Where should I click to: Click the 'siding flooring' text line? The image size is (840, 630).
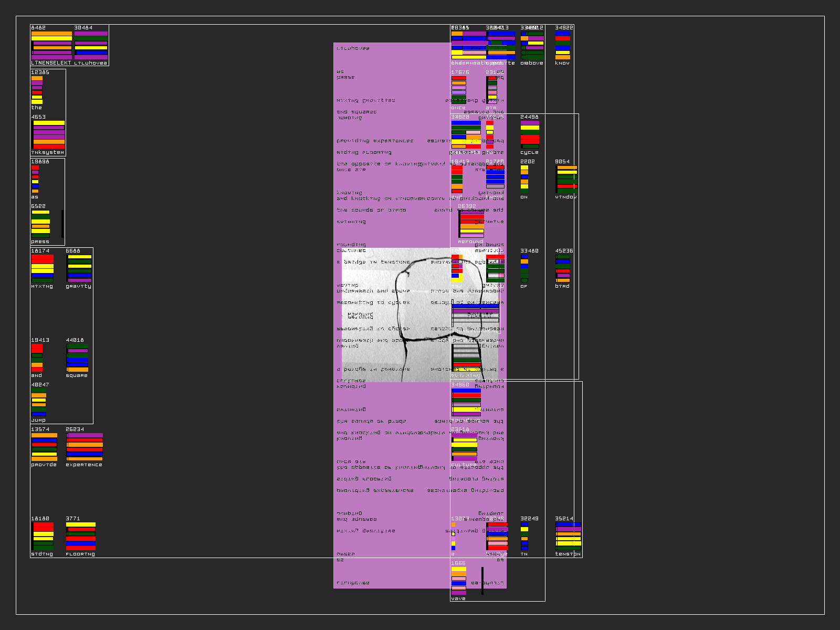pyautogui.click(x=364, y=152)
